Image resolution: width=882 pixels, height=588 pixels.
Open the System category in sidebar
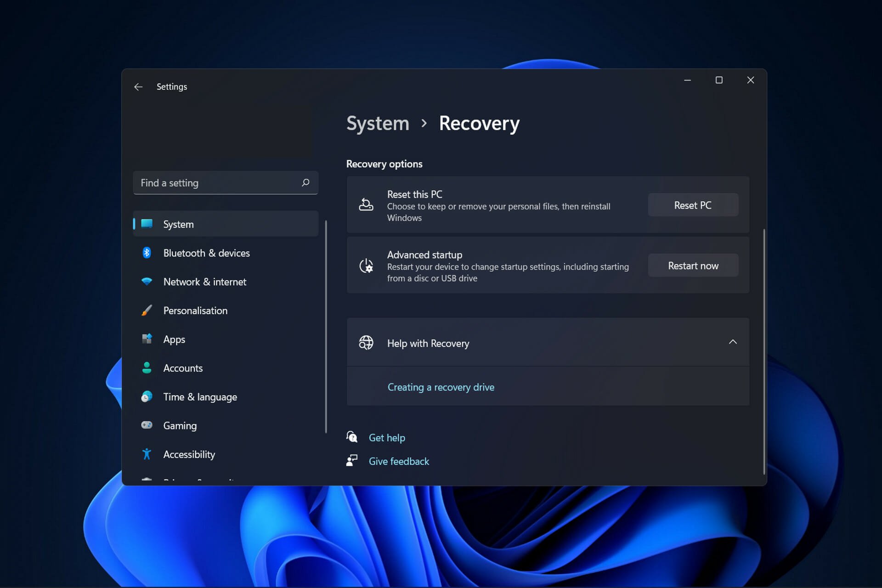(226, 224)
